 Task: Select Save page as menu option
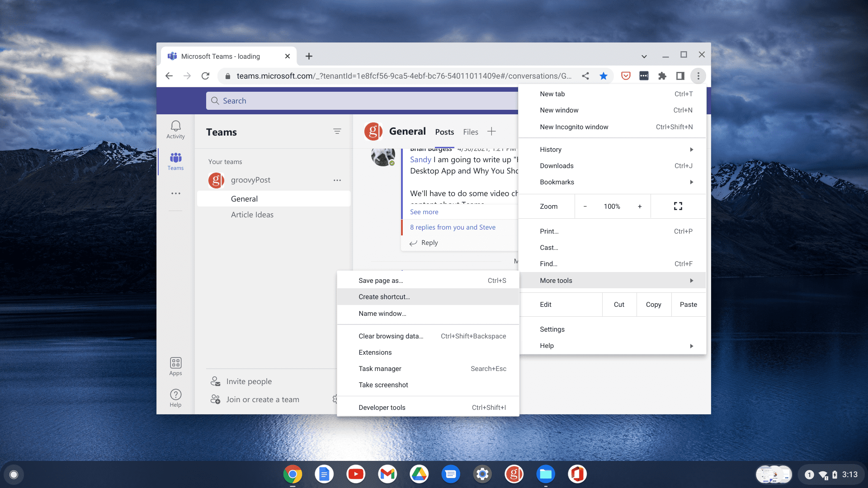[x=380, y=280]
